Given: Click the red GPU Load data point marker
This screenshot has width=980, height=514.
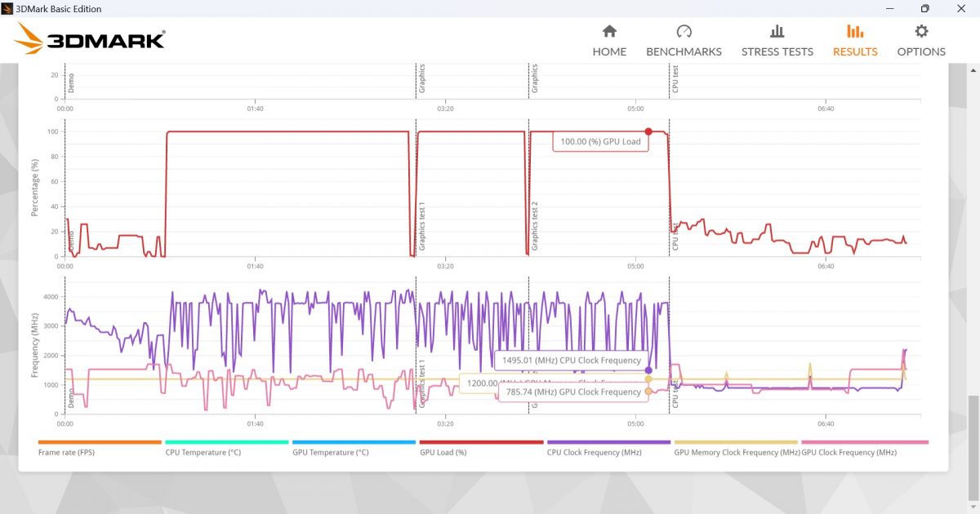Looking at the screenshot, I should [x=648, y=131].
